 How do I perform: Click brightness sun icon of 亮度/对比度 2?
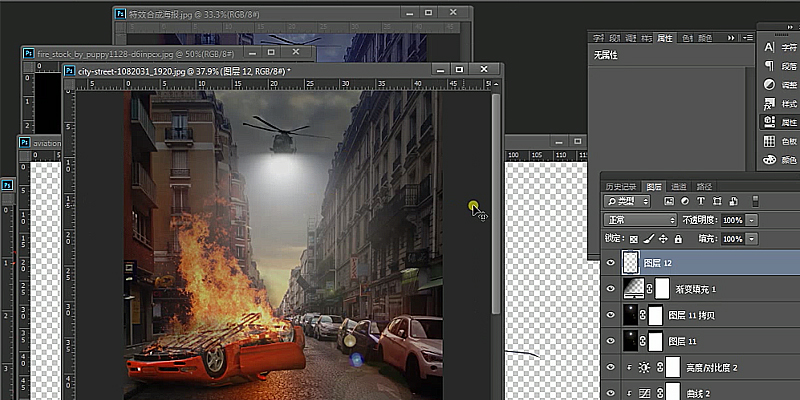pos(644,367)
